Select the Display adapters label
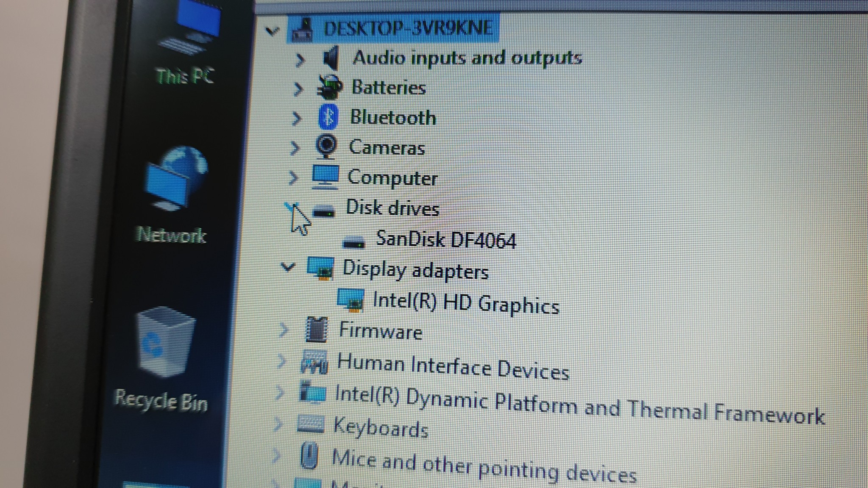Screen dimensions: 868x488 coord(415,270)
